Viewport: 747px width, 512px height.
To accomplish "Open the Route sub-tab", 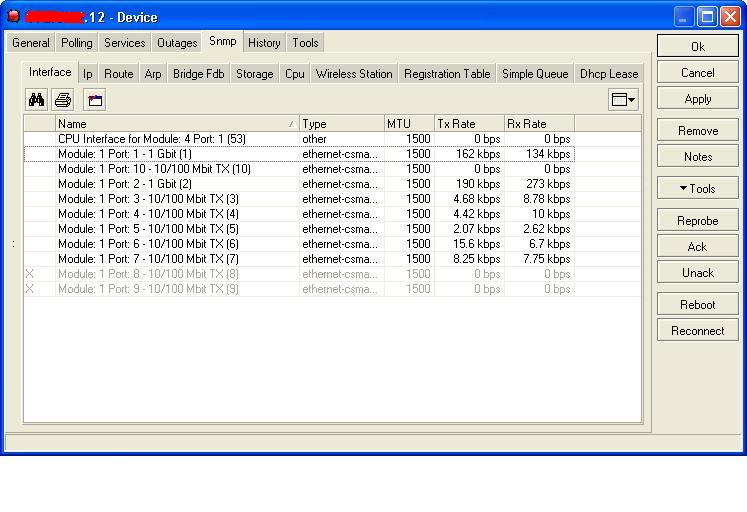I will click(x=119, y=74).
